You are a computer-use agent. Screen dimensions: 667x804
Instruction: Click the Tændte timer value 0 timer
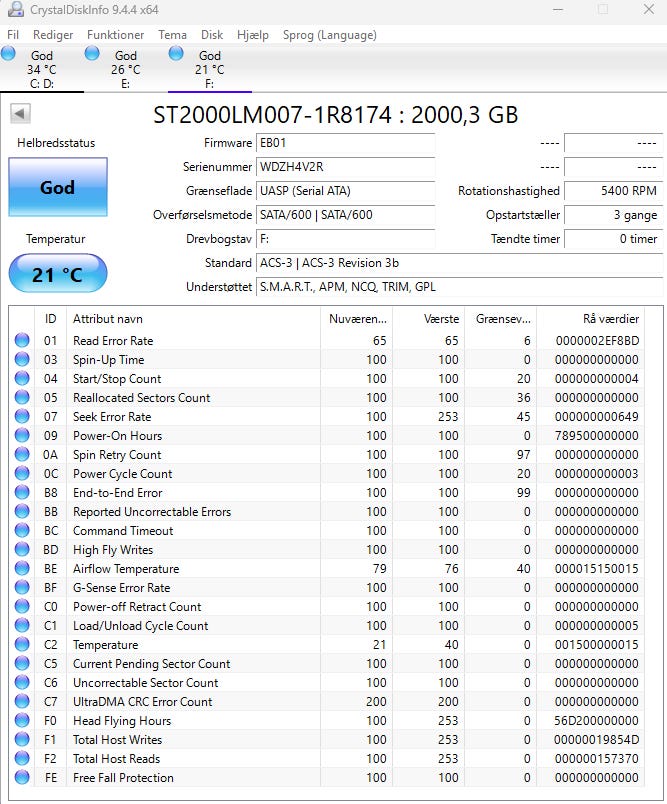coord(614,239)
